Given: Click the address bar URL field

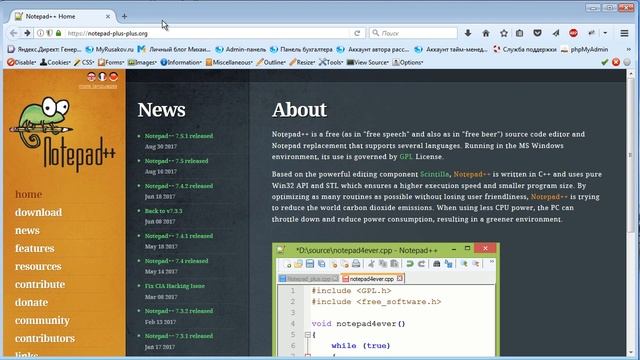Looking at the screenshot, I should [208, 33].
